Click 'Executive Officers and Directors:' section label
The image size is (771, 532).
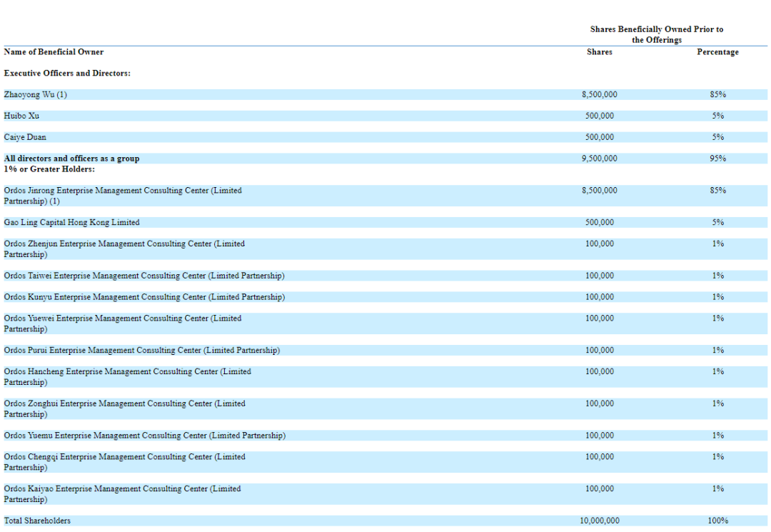coord(67,74)
